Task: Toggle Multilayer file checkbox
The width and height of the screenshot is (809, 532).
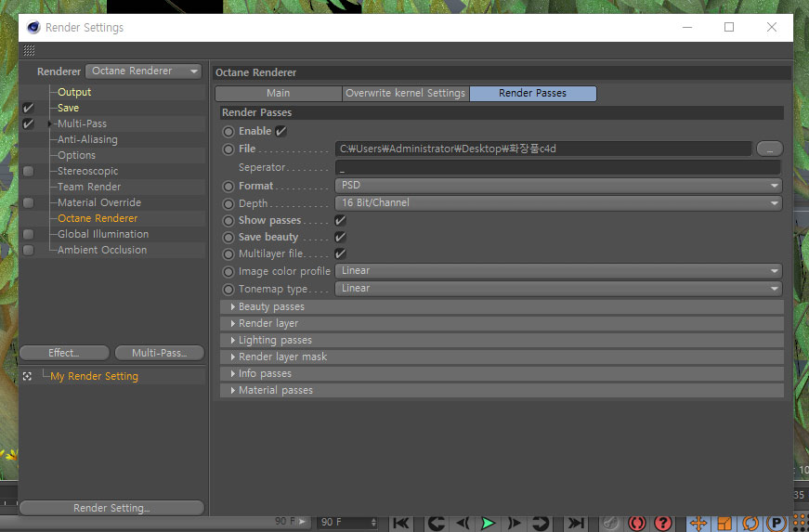Action: 340,253
